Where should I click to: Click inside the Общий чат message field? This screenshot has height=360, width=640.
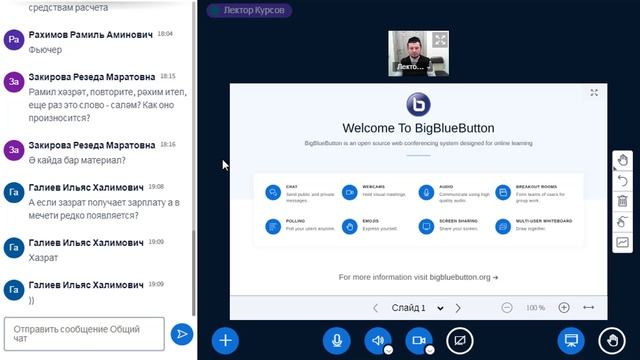click(84, 334)
